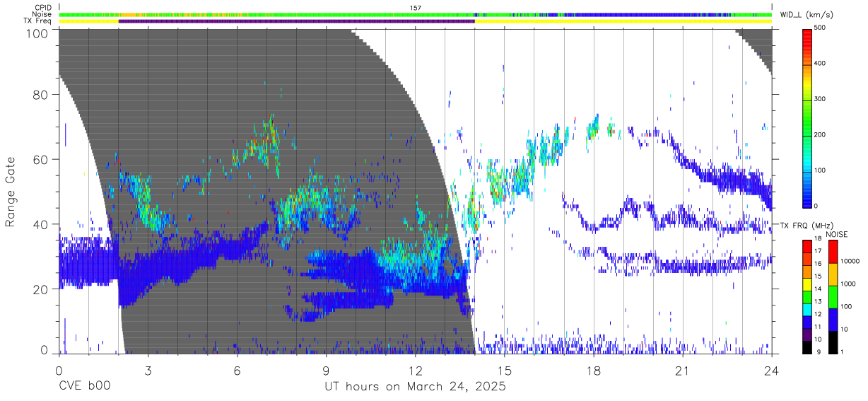Image resolution: width=868 pixels, height=401 pixels.
Task: Click the 24 tick on the UT hours axis
Action: [x=772, y=370]
